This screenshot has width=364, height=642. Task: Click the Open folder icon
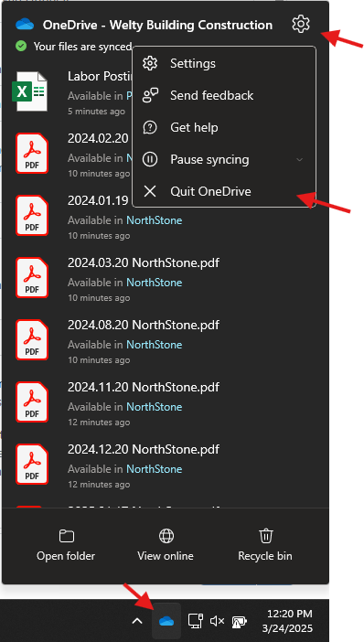tap(67, 536)
